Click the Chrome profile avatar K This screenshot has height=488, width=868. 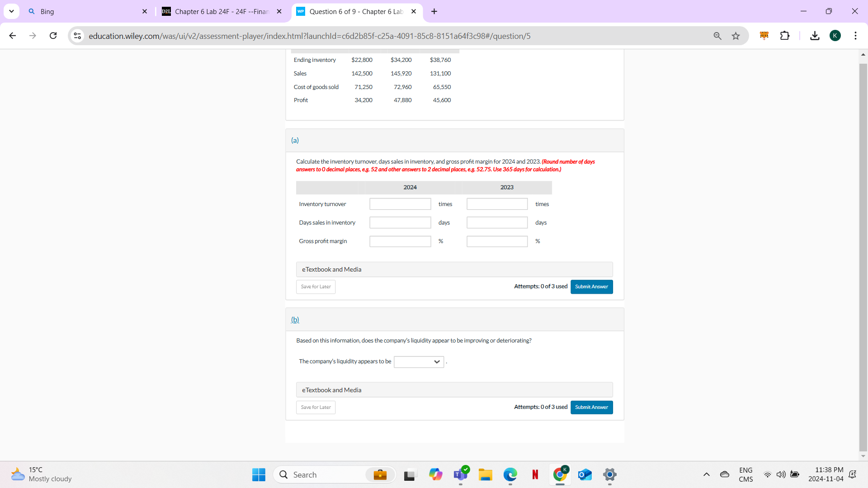(835, 36)
